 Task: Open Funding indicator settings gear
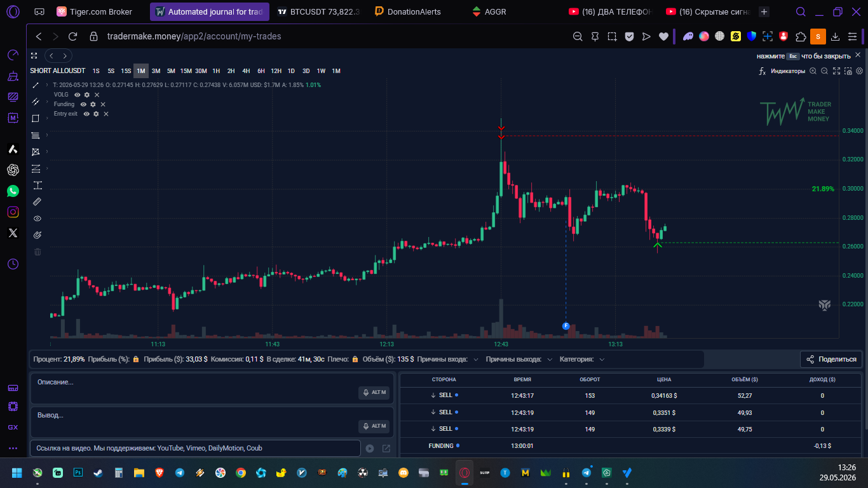93,104
